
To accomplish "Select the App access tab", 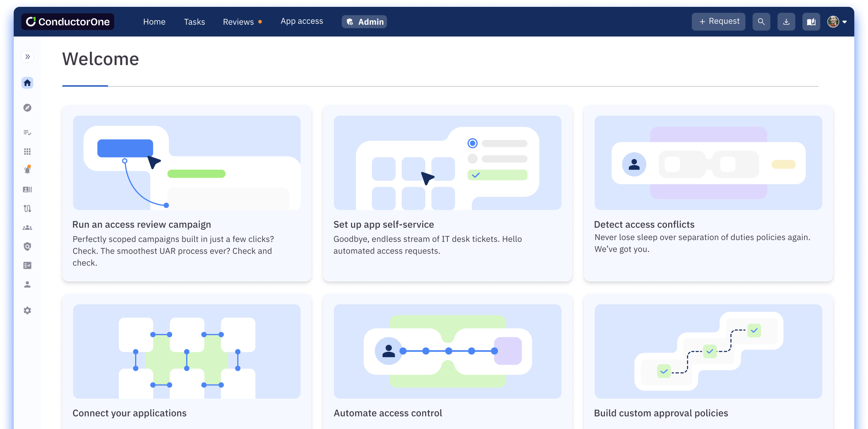I will point(302,21).
